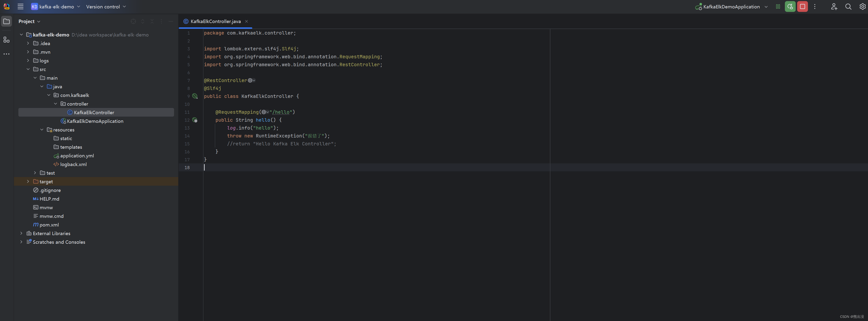Open Search Everywhere magnifier icon
Viewport: 868px width, 321px height.
coord(848,6)
